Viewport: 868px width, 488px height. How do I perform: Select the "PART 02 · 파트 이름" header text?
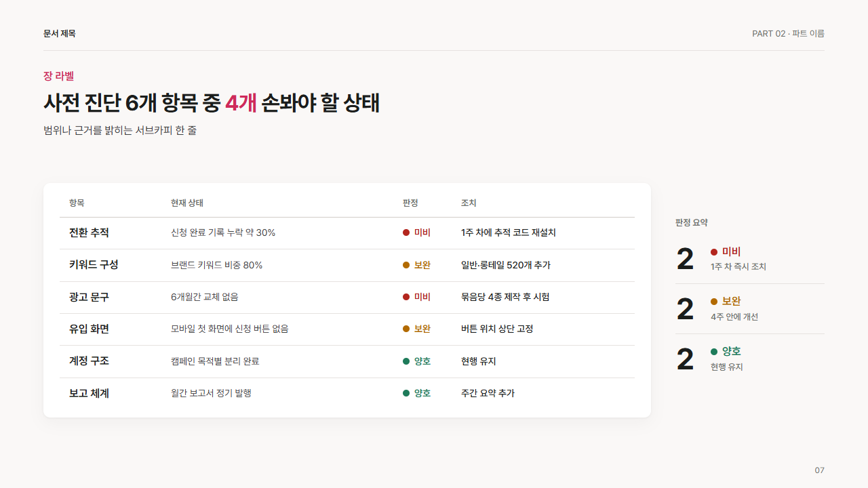click(x=788, y=33)
